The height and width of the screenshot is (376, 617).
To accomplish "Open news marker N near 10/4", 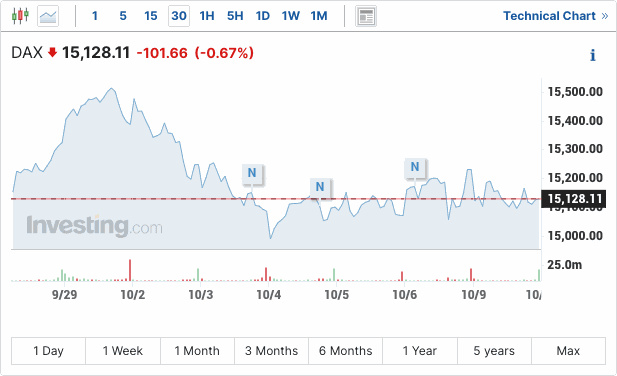I will [252, 173].
